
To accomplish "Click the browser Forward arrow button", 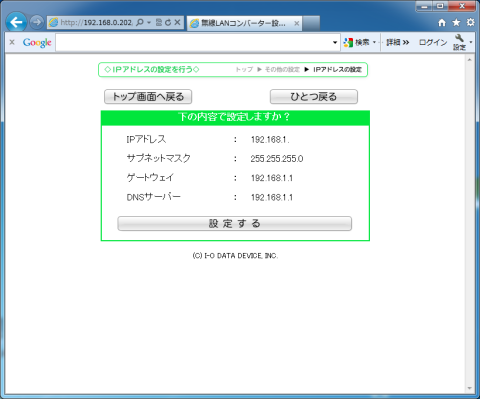I will point(36,22).
